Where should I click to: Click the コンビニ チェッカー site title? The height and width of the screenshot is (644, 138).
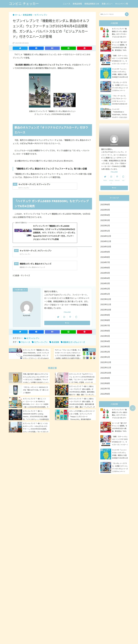coord(24,4)
